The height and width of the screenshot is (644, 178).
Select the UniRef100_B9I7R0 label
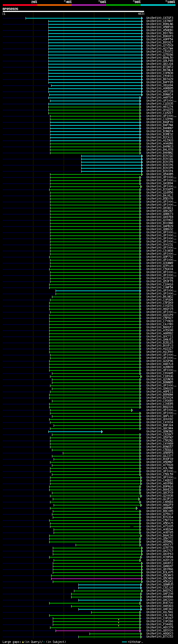(160, 33)
